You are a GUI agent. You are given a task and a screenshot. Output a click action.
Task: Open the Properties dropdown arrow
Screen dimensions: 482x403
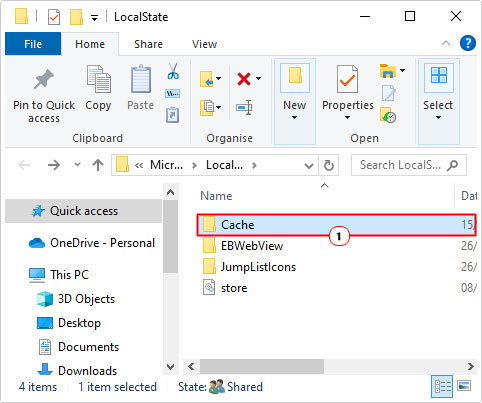click(347, 117)
